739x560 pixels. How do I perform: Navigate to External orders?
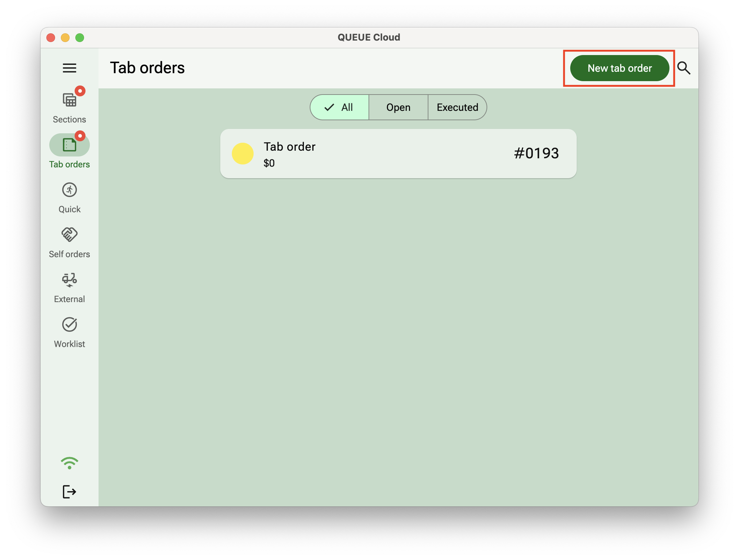coord(69,287)
